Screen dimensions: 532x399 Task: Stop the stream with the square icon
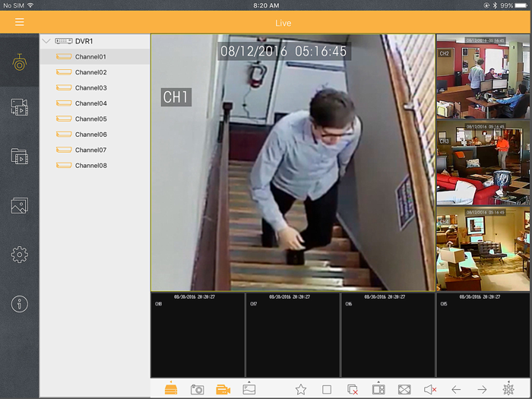tap(327, 389)
